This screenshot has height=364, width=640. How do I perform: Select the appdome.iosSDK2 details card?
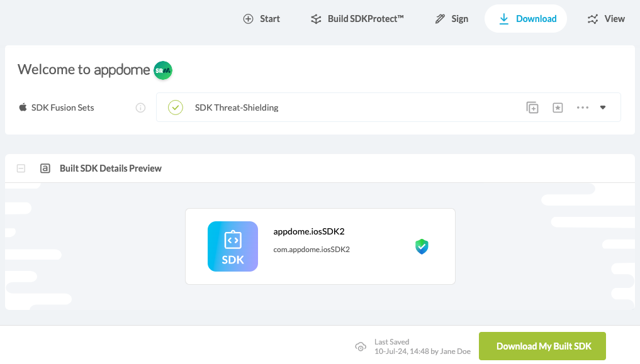pos(320,246)
